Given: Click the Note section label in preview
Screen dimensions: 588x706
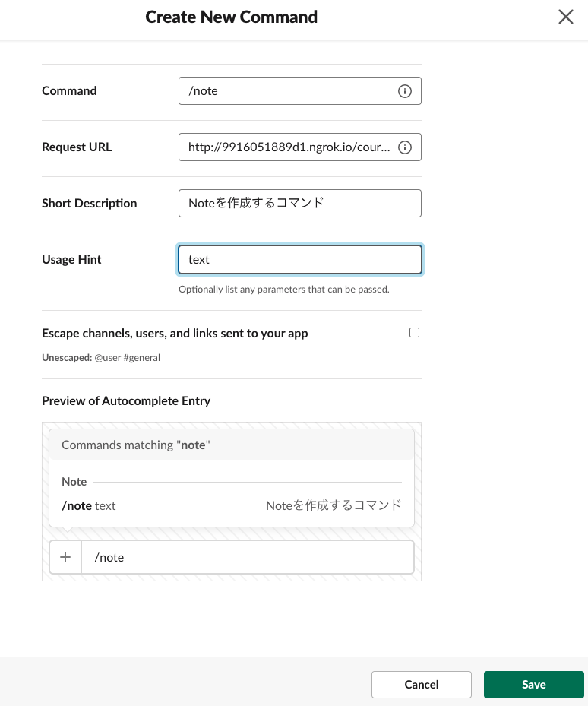Looking at the screenshot, I should tap(74, 482).
